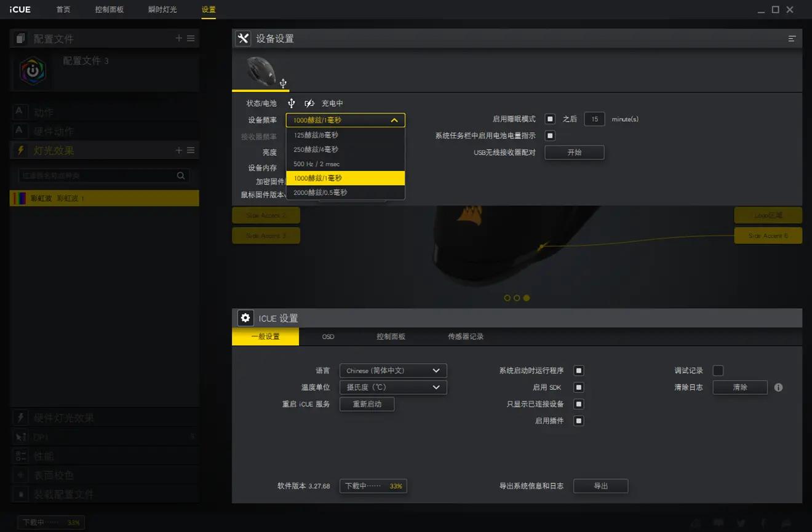Click the rainbow color icon of 彩虹波 1

tap(20, 198)
